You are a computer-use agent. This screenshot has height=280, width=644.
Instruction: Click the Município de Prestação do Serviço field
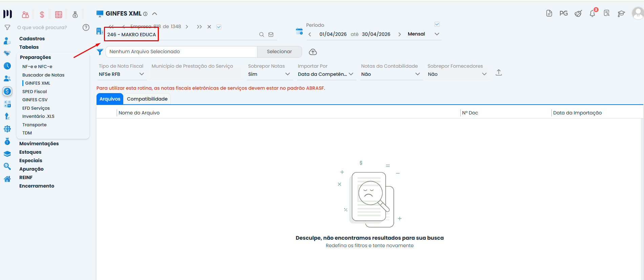tap(196, 74)
